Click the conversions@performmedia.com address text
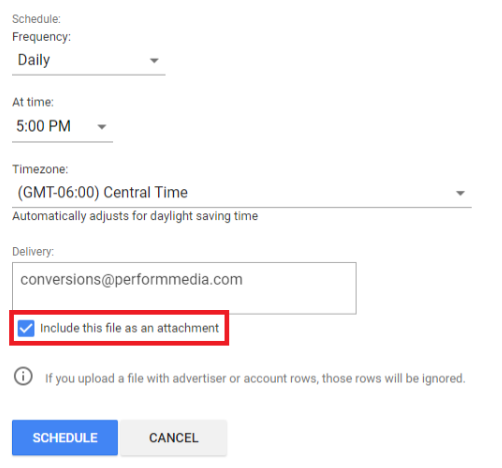502x468 pixels. pos(131,279)
